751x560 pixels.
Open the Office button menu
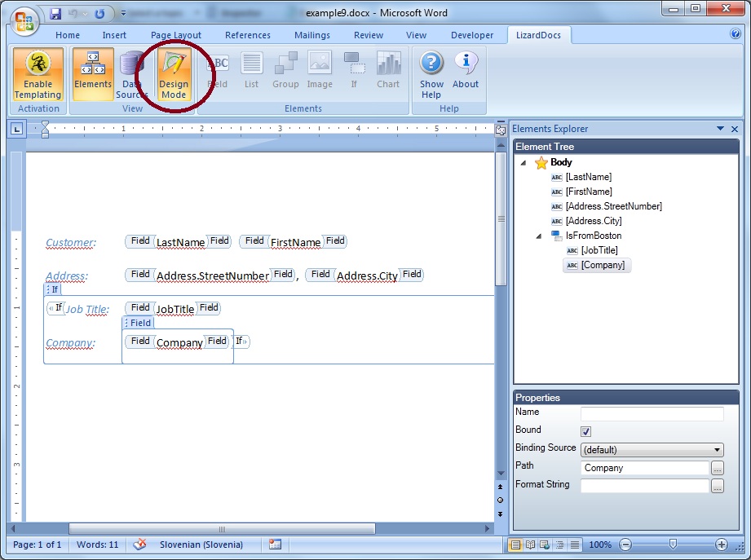(25, 21)
